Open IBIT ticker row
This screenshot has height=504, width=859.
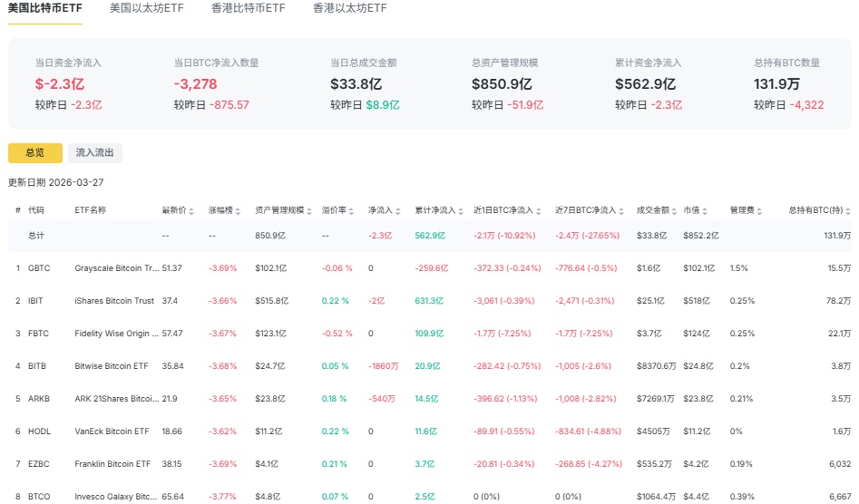pos(35,301)
